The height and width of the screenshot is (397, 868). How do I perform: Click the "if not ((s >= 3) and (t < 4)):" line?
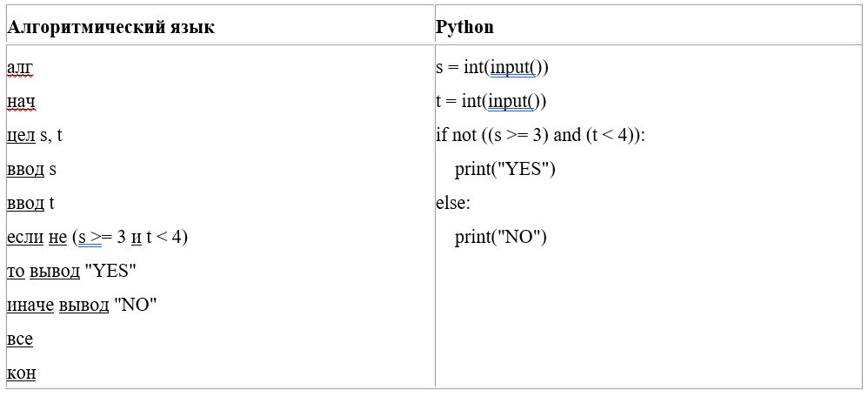pyautogui.click(x=540, y=135)
